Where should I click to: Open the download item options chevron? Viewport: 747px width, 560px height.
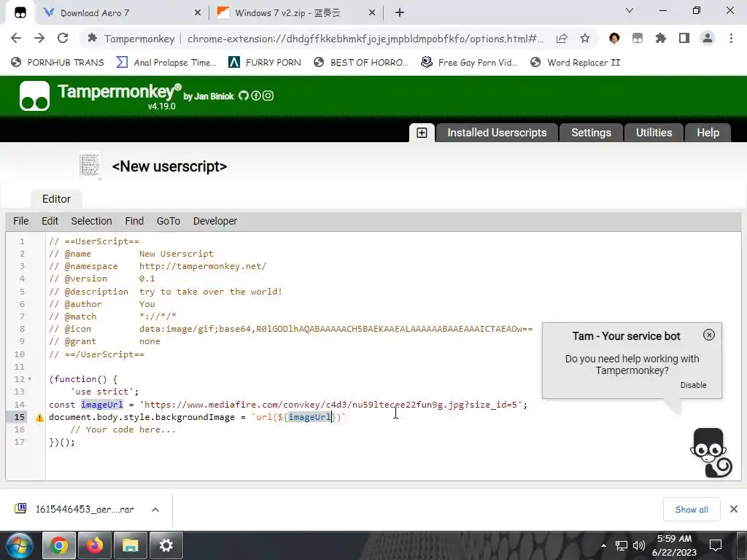pyautogui.click(x=155, y=510)
